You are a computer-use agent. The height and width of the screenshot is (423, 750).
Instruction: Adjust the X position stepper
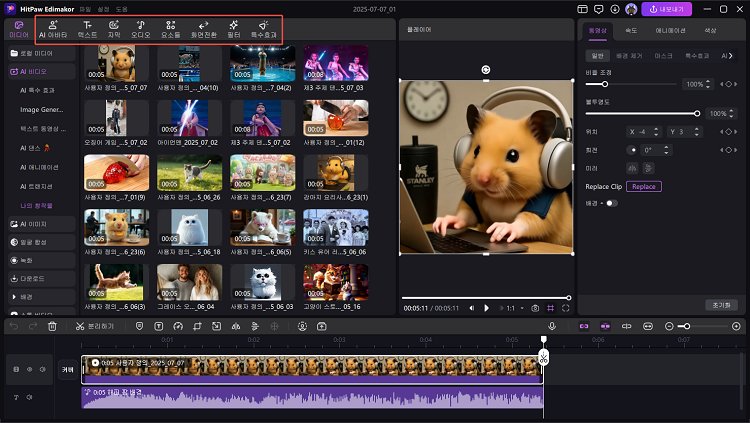coord(656,132)
